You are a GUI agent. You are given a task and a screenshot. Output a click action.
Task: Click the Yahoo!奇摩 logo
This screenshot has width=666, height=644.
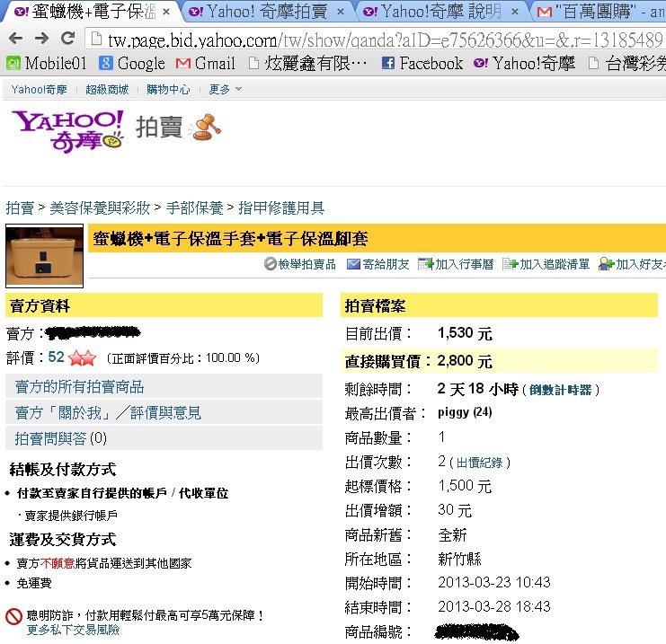pos(68,131)
